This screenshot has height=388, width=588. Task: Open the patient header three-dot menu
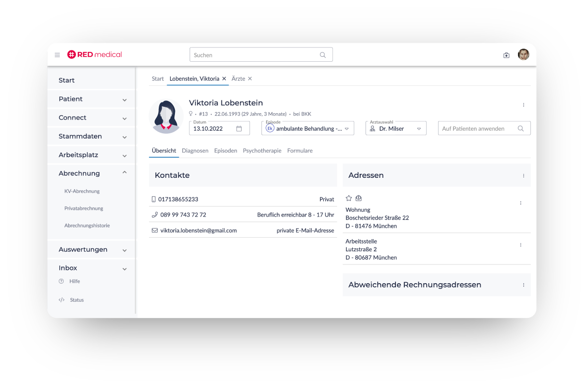(523, 105)
